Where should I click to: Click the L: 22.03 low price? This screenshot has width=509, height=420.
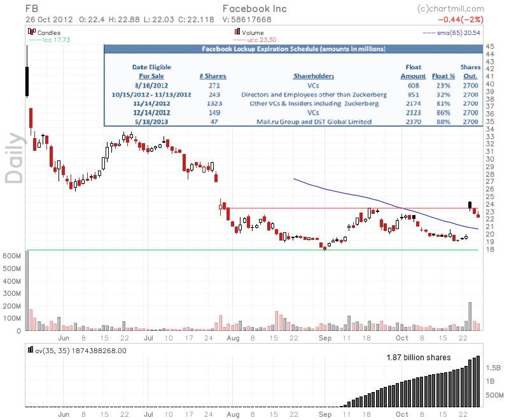click(x=158, y=20)
